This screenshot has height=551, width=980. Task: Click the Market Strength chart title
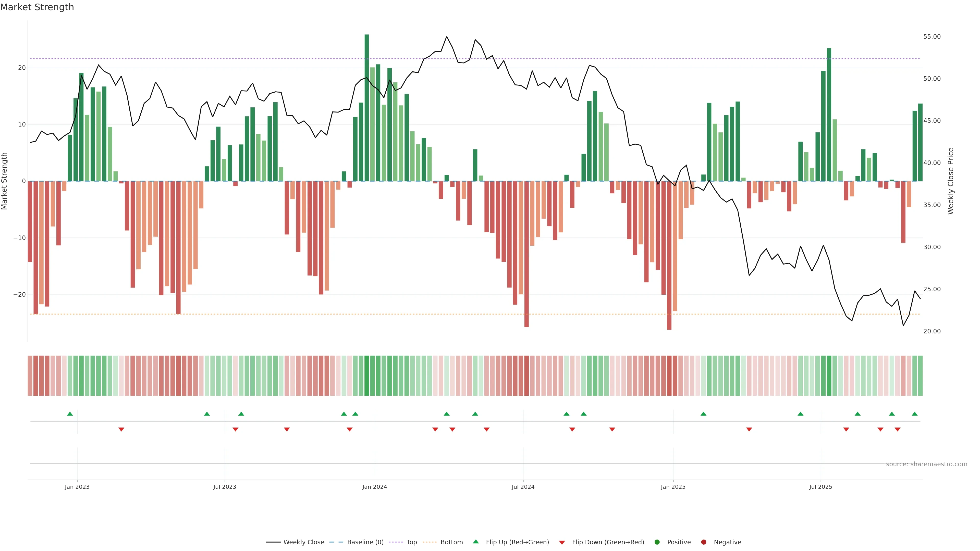coord(37,7)
